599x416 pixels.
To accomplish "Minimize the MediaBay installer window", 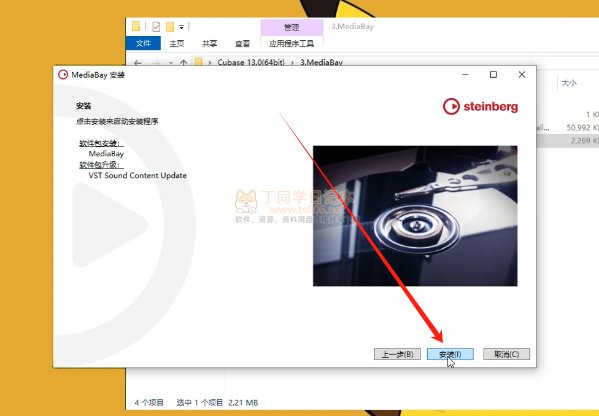I will (x=465, y=74).
